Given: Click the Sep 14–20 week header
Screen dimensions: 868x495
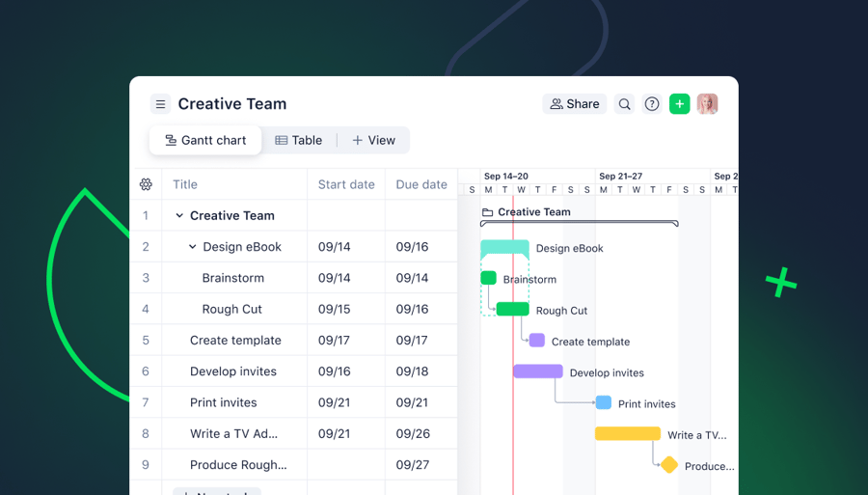Looking at the screenshot, I should (x=506, y=176).
